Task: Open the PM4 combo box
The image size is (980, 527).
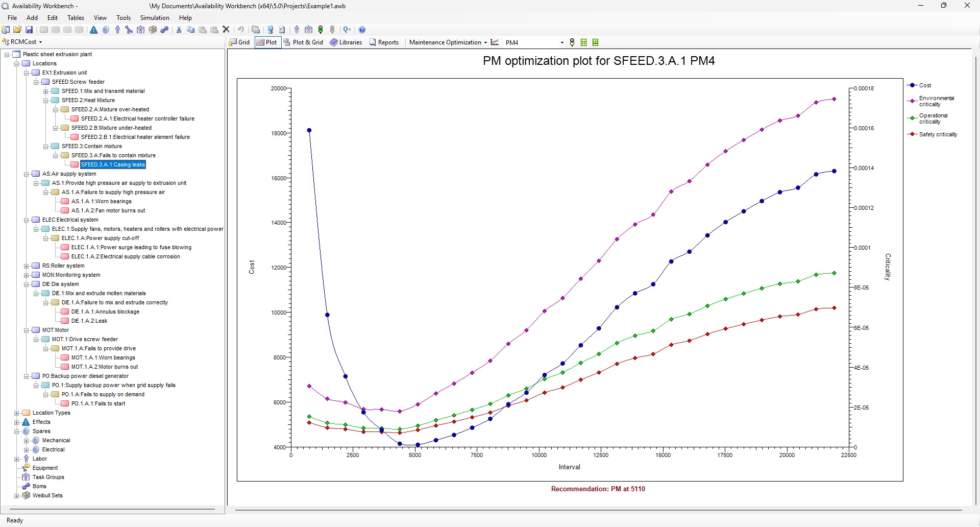Action: pyautogui.click(x=561, y=42)
